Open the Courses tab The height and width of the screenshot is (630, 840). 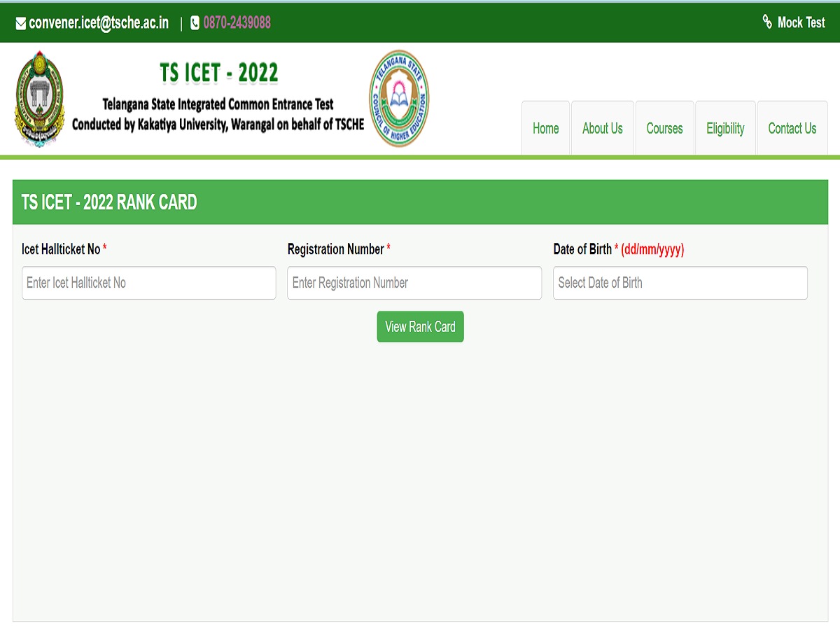664,128
